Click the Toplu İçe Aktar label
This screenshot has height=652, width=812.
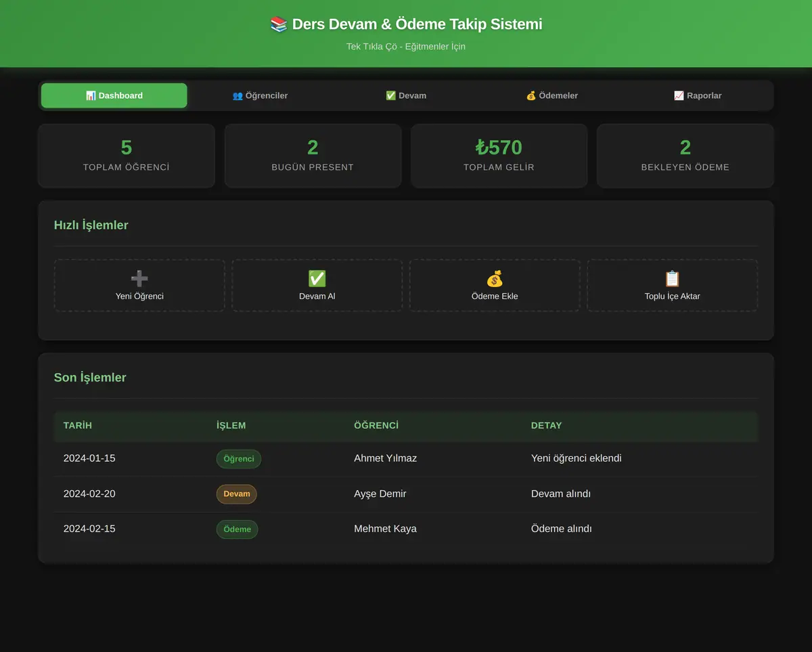pyautogui.click(x=673, y=296)
